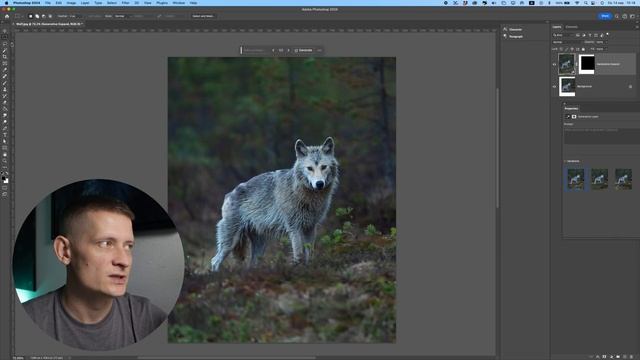Choose New selection mode icon
Viewport: 640px width, 360px height.
(x=30, y=16)
